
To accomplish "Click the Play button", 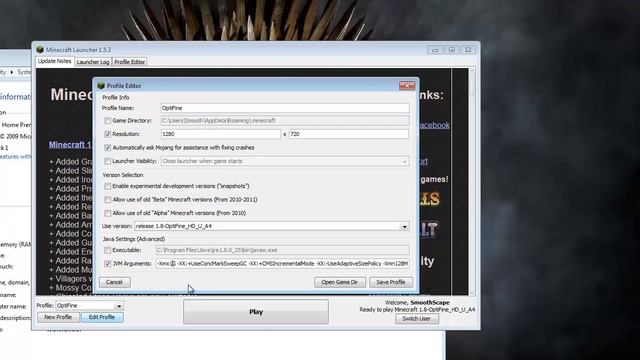I will coord(256,312).
